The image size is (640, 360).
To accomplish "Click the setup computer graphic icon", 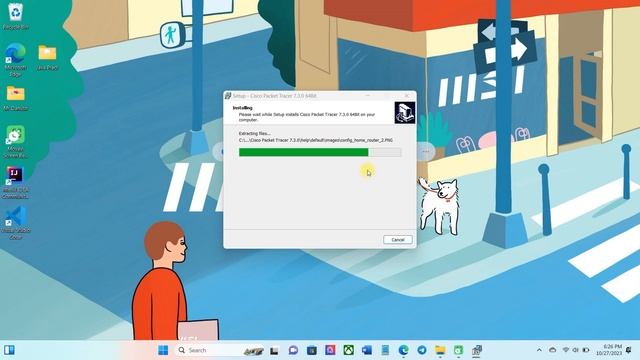I will pos(404,113).
